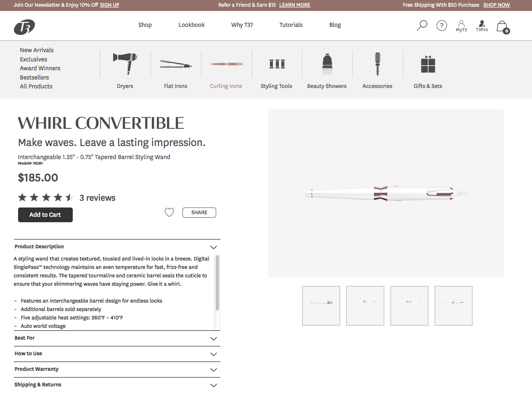Click the main product wand image
The image size is (532, 399).
click(386, 193)
